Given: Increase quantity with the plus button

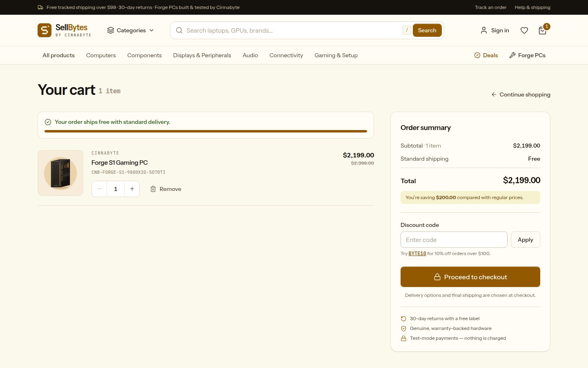Looking at the screenshot, I should click(132, 189).
